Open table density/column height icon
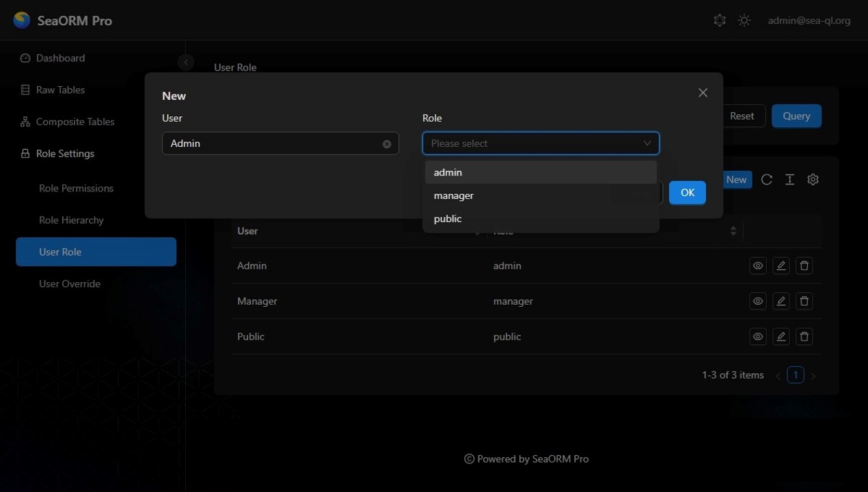Screen dimensions: 868x492 [x=789, y=180]
